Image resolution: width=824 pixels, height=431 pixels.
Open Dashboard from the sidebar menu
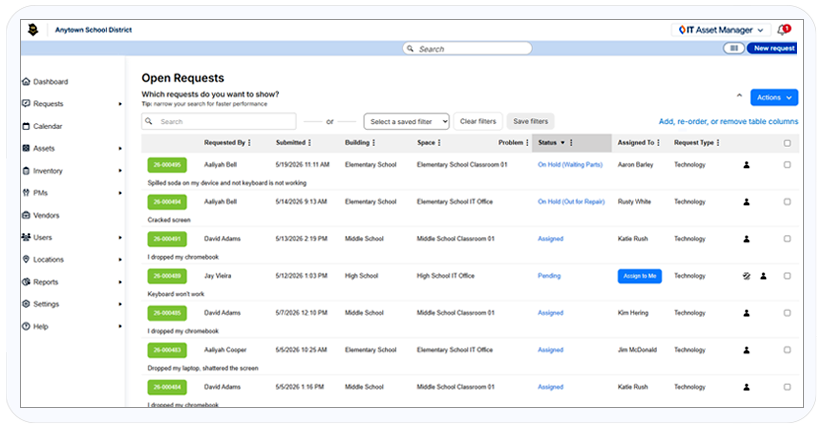pyautogui.click(x=50, y=81)
